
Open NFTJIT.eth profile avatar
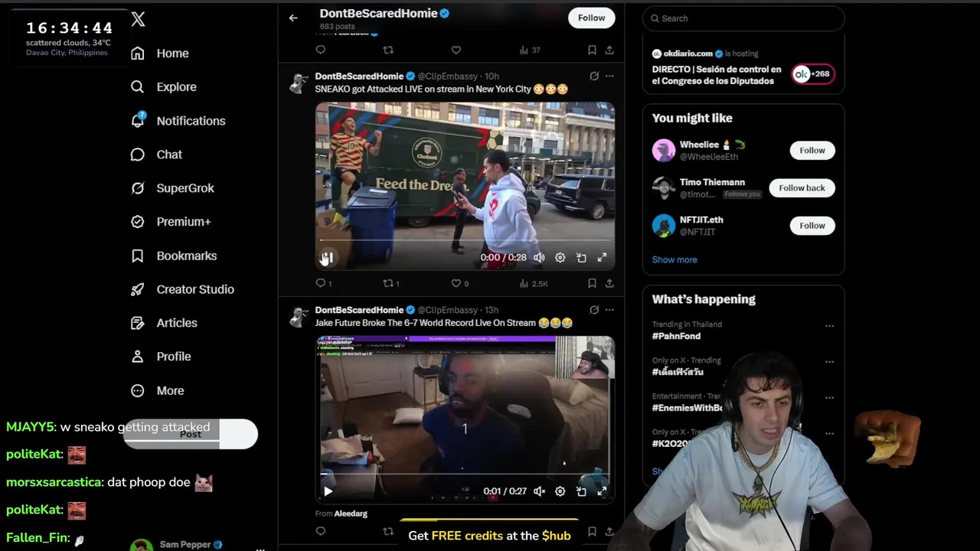(664, 225)
